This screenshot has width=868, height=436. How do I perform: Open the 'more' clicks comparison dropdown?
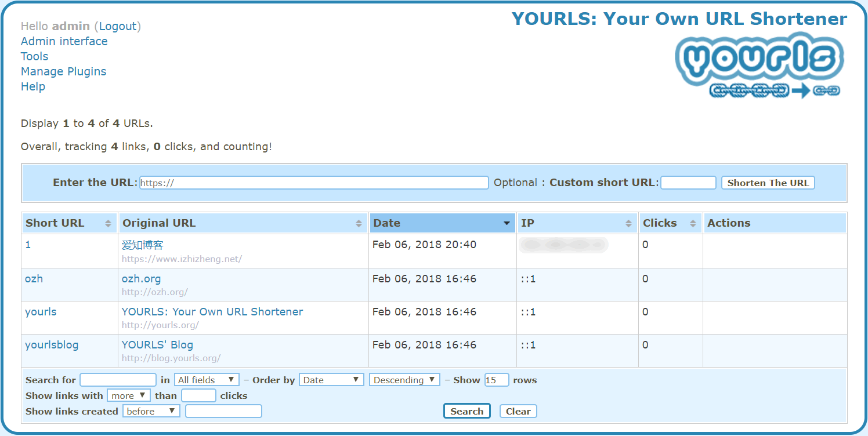tap(129, 395)
